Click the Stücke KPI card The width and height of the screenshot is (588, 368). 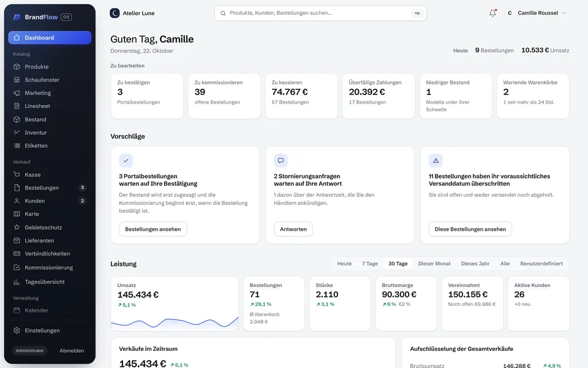click(340, 304)
